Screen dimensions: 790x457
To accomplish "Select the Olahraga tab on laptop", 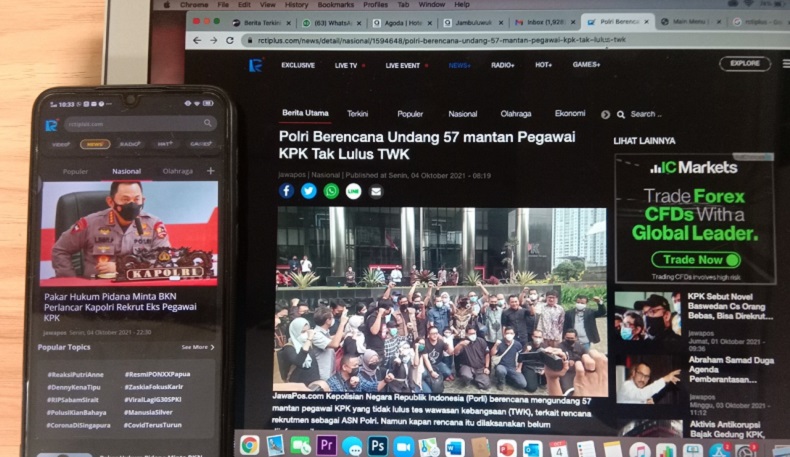I will (516, 114).
